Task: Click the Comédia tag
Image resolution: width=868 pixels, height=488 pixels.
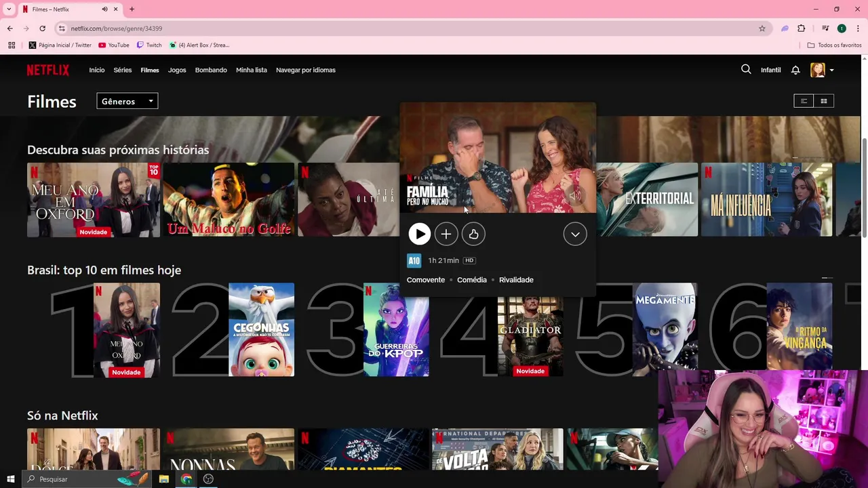Action: 472,280
